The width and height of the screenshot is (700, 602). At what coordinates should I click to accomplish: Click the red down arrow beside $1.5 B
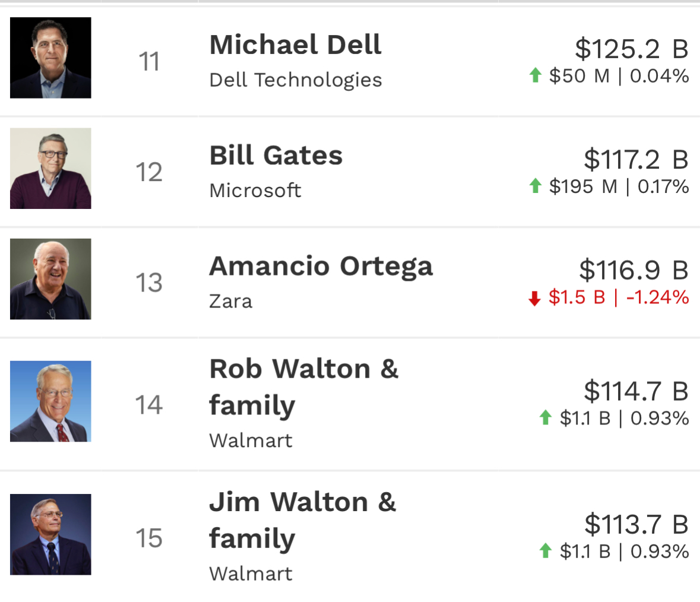534,298
